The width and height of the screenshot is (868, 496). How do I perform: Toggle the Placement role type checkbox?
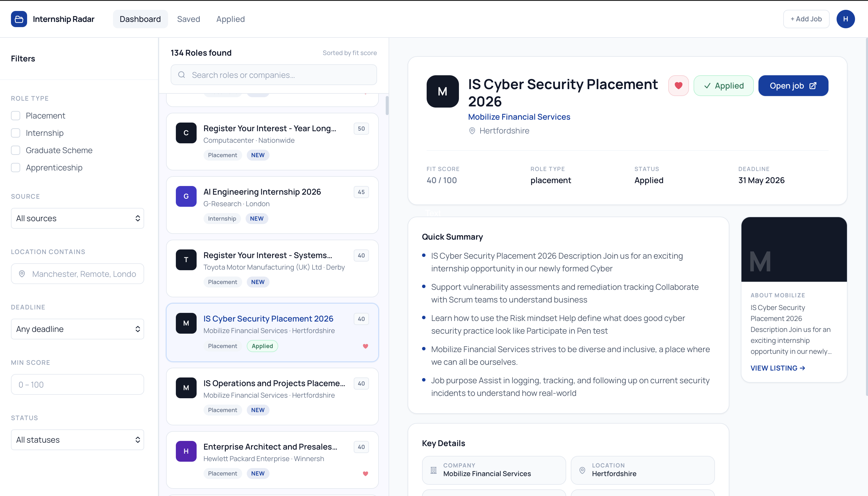pyautogui.click(x=15, y=116)
